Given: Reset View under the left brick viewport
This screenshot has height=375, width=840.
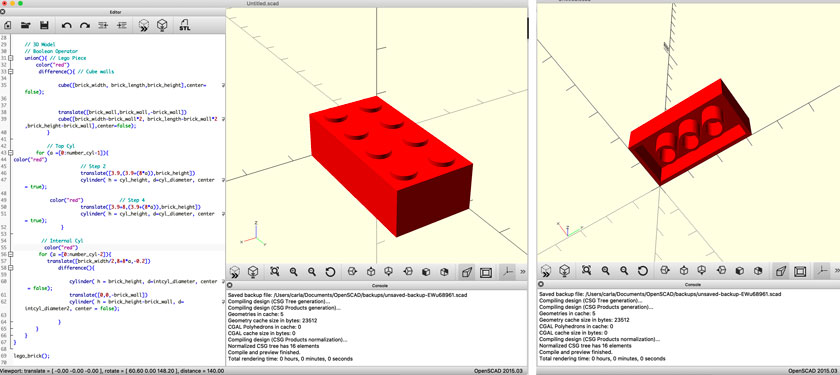Looking at the screenshot, I should [330, 272].
